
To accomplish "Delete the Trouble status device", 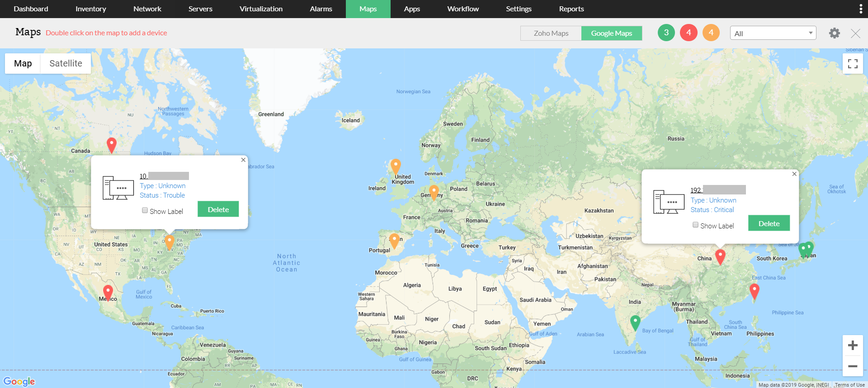I will [x=218, y=209].
